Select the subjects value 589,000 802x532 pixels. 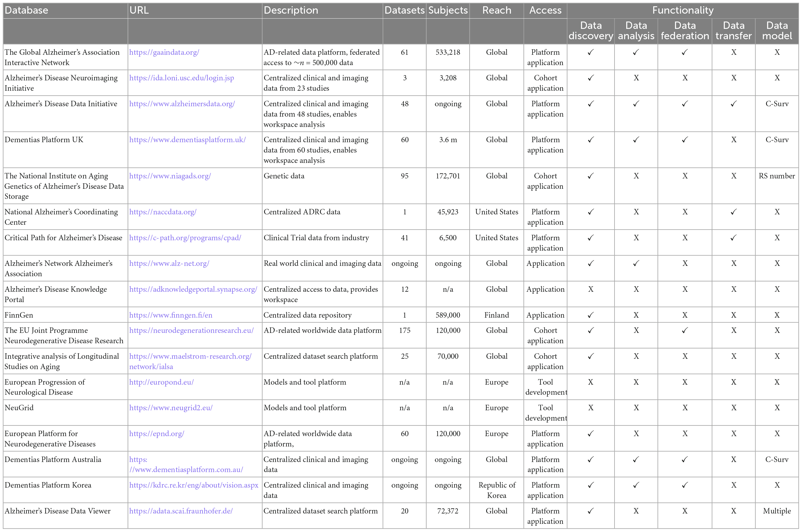click(448, 315)
